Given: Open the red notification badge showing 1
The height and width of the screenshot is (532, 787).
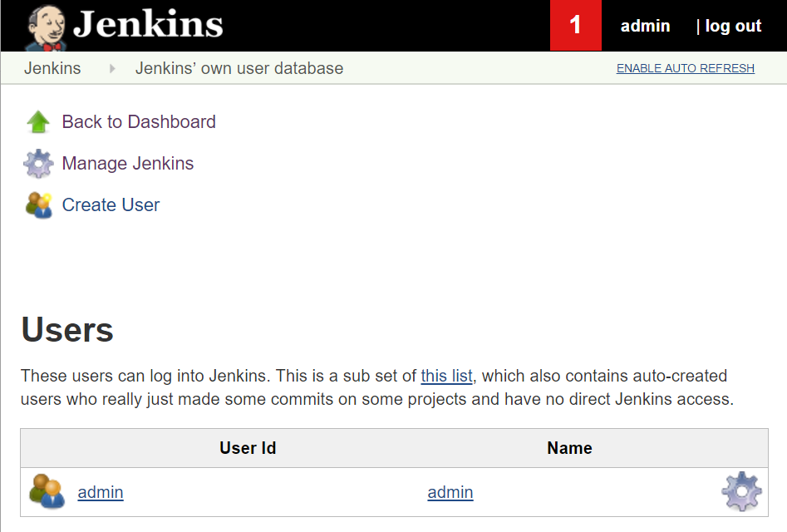Looking at the screenshot, I should (576, 25).
